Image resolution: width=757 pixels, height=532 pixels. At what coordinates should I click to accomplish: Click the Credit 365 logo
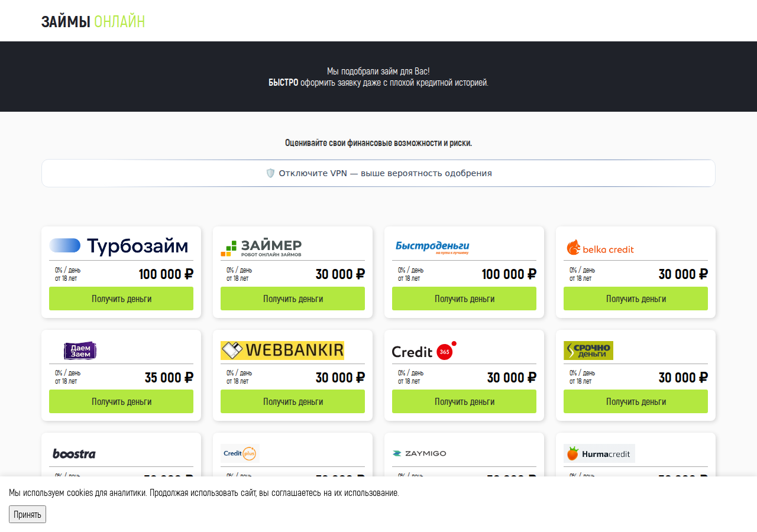click(424, 351)
